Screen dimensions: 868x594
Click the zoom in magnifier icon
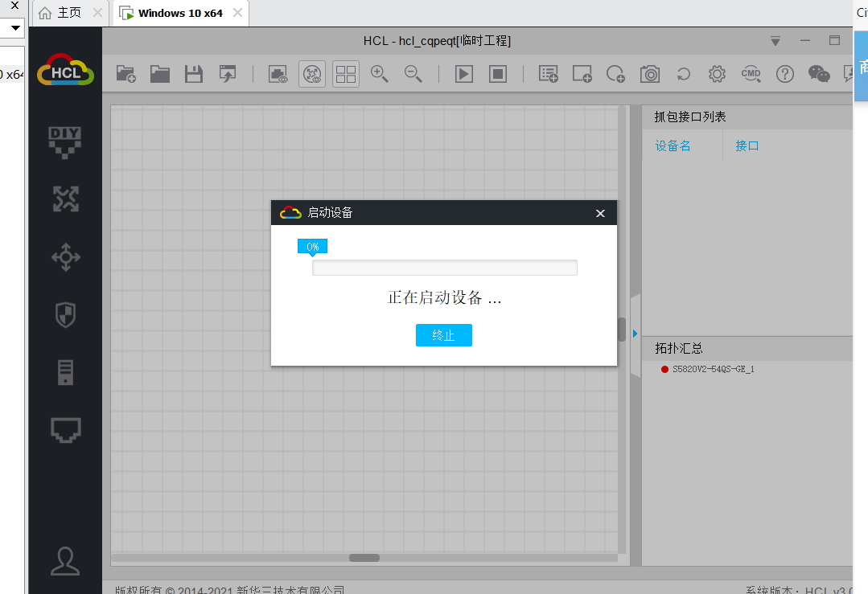379,74
